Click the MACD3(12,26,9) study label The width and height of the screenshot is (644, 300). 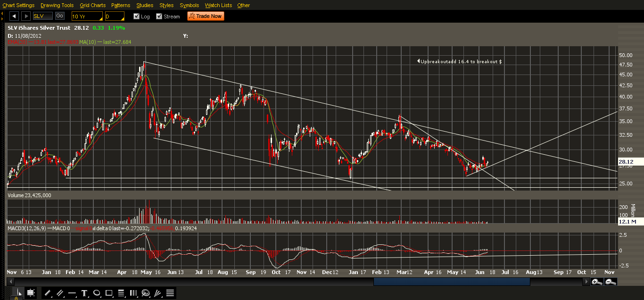tap(26, 228)
